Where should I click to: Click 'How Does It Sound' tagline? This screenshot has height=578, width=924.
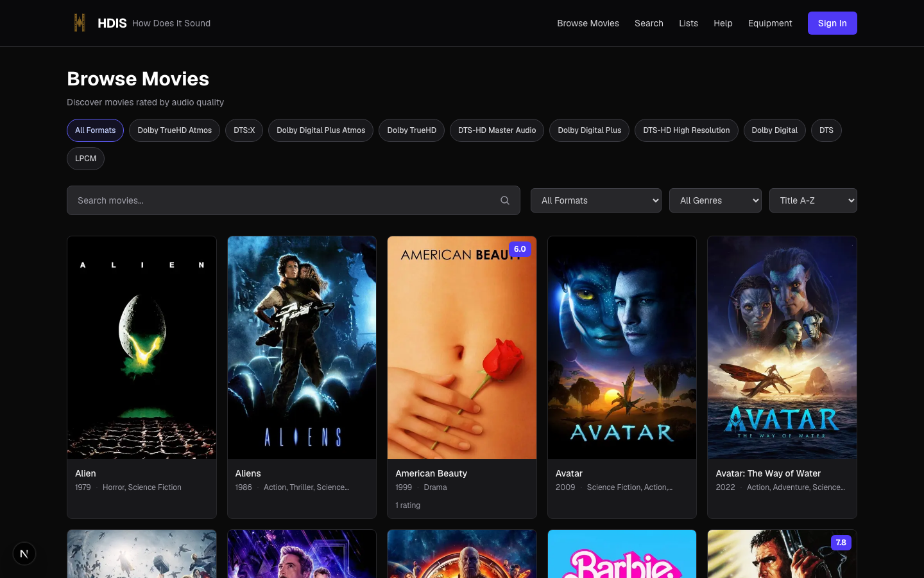coord(171,23)
